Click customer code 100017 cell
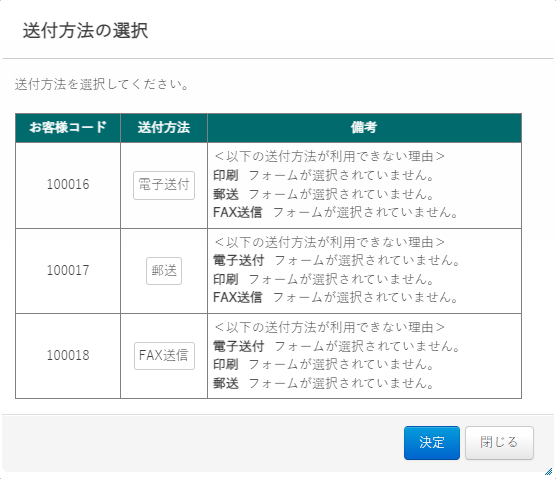 [x=68, y=271]
